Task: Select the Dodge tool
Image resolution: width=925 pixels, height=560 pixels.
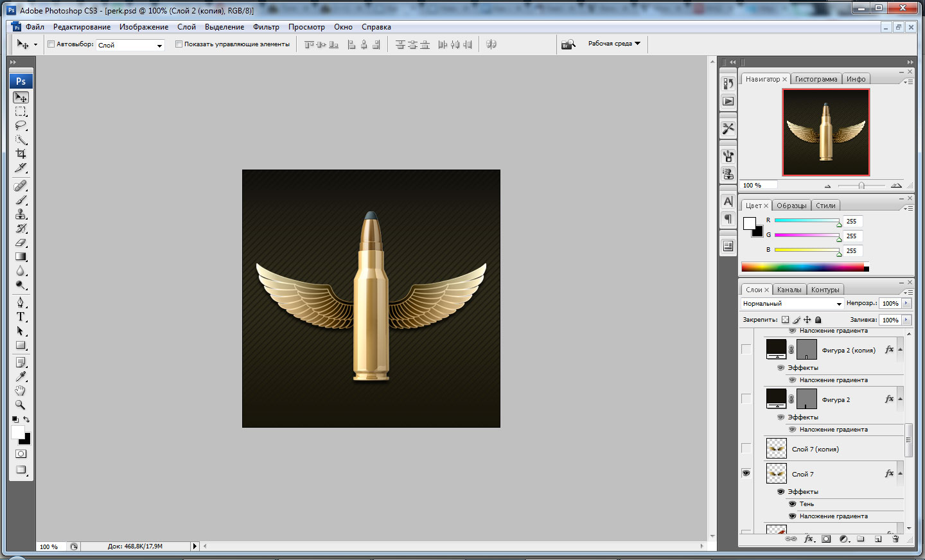Action: click(x=21, y=285)
